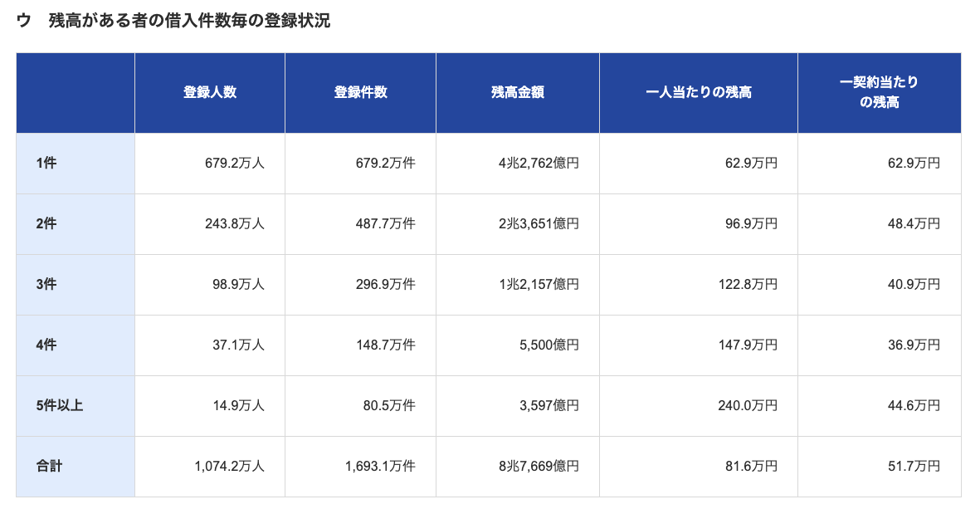Click the 残高金額 column header
This screenshot has width=980, height=509.
coord(518,92)
